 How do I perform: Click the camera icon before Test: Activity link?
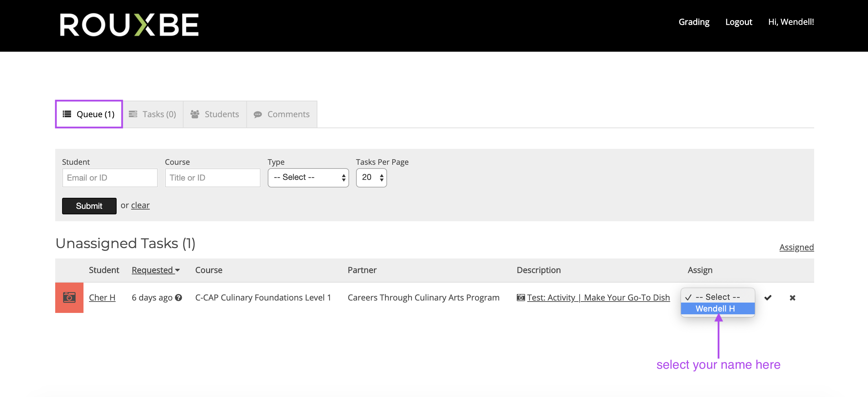pos(521,297)
